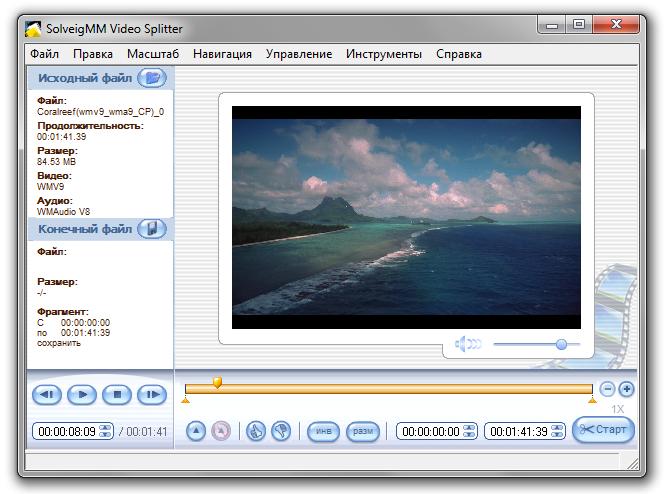
Task: Decrease fragment start time with down arrow
Action: [469, 435]
